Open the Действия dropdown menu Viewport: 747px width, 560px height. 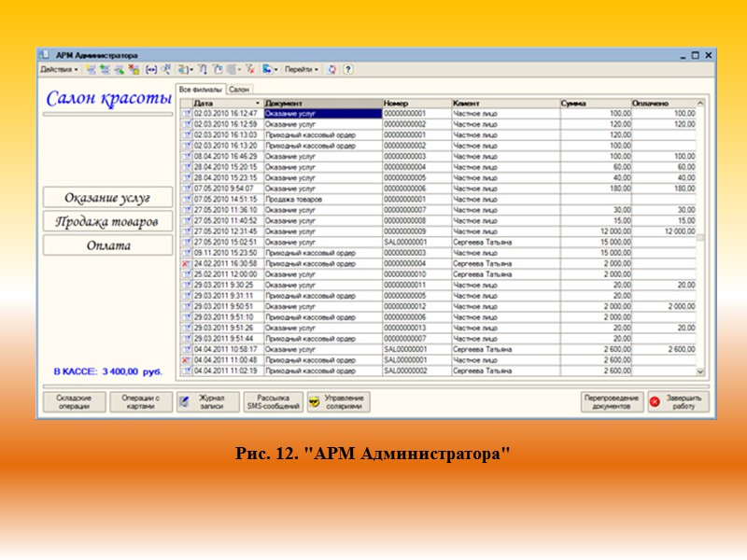tap(59, 69)
